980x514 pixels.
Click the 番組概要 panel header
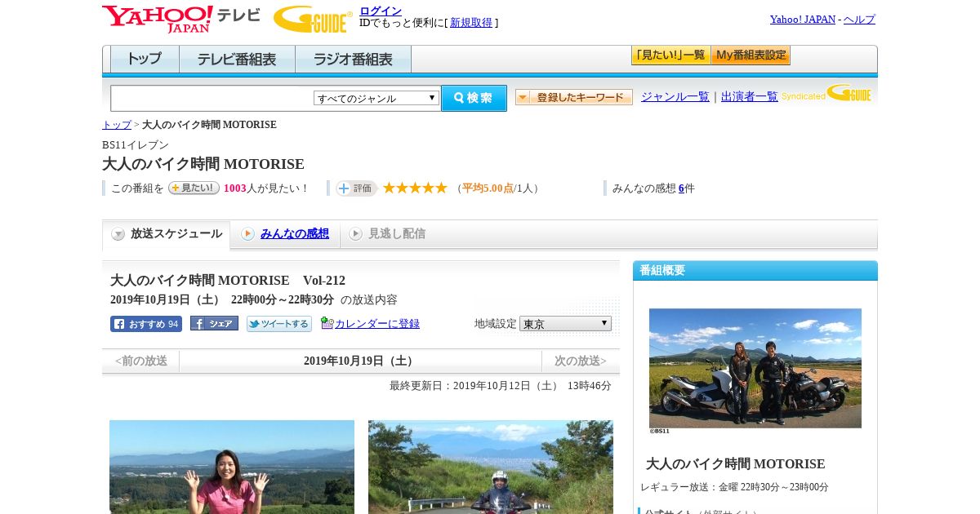[755, 271]
